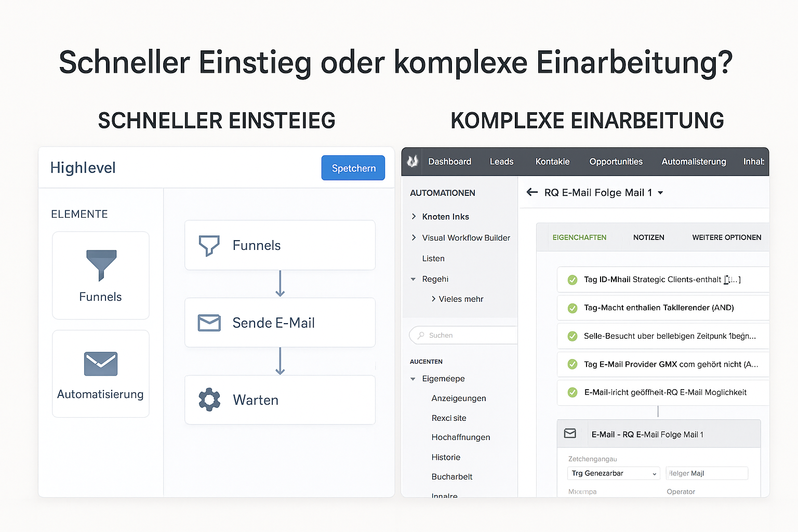Click the AUTOMATIONEN sidebar heading
This screenshot has width=798, height=532.
pos(443,193)
